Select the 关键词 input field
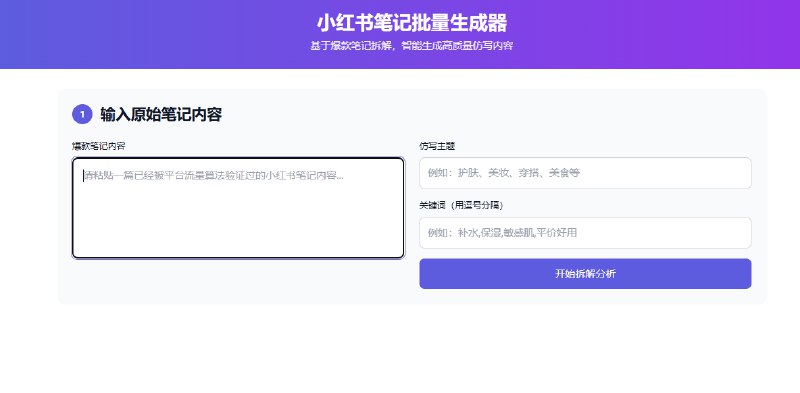Viewport: 800px width, 393px height. tap(585, 233)
